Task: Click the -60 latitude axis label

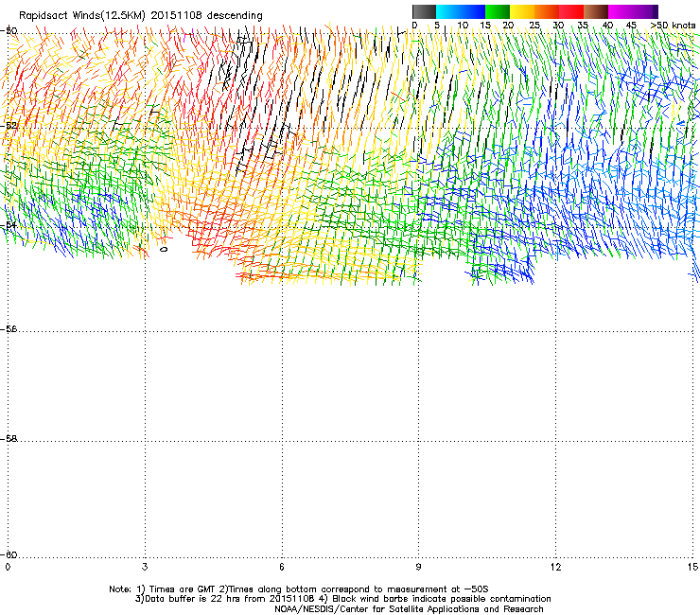Action: (x=9, y=554)
